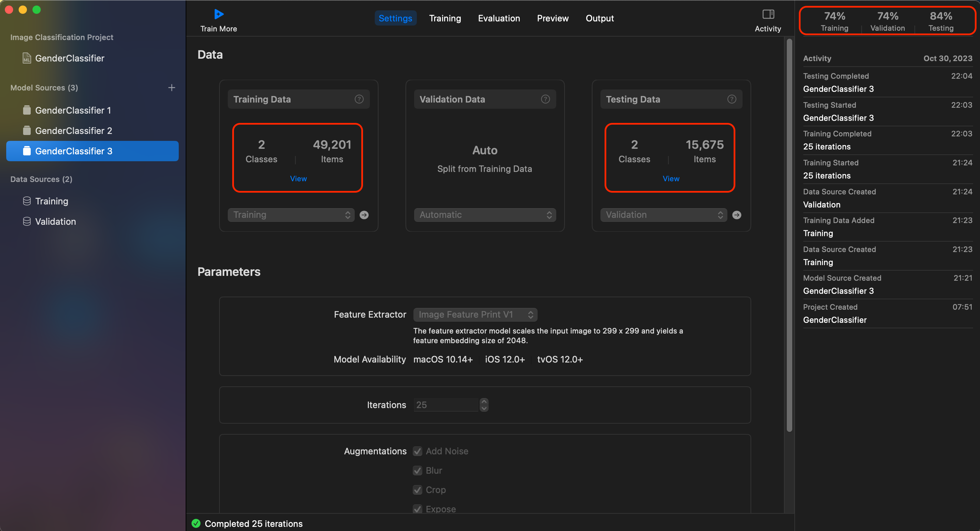Toggle the Blur augmentation checkbox
980x531 pixels.
click(x=417, y=471)
